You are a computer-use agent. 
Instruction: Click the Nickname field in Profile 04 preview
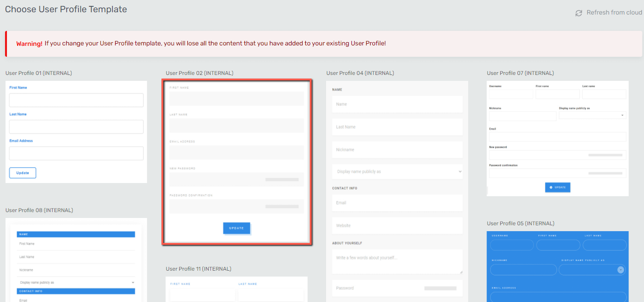point(397,149)
